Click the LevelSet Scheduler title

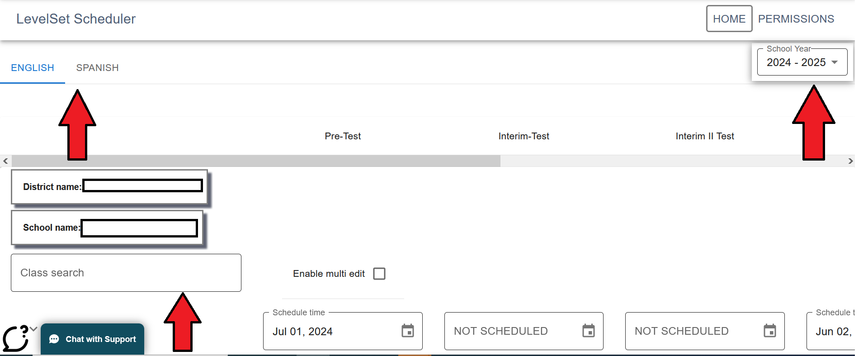[x=76, y=19]
